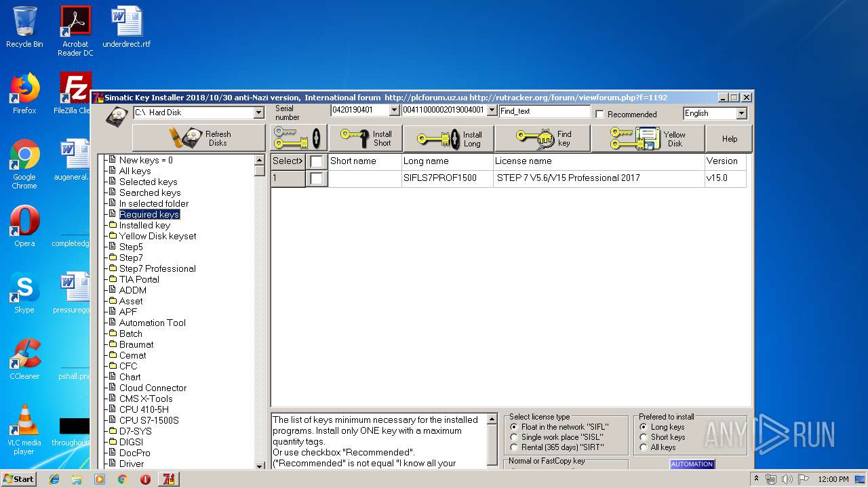
Task: Click the 'Automation Tool' folder icon
Action: [x=113, y=323]
